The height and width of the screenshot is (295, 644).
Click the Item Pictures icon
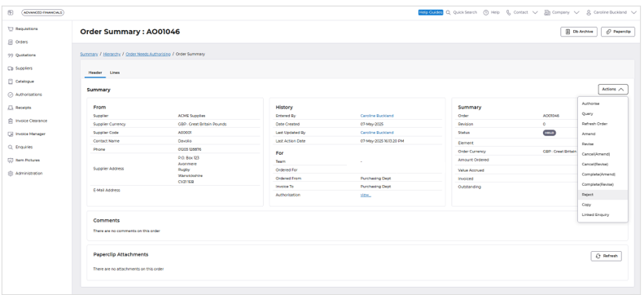click(11, 161)
